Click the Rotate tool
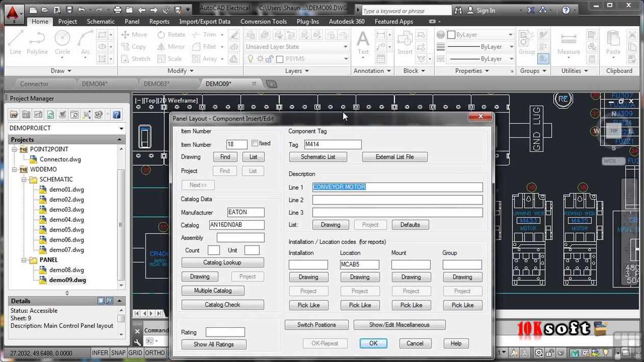 pos(171,35)
